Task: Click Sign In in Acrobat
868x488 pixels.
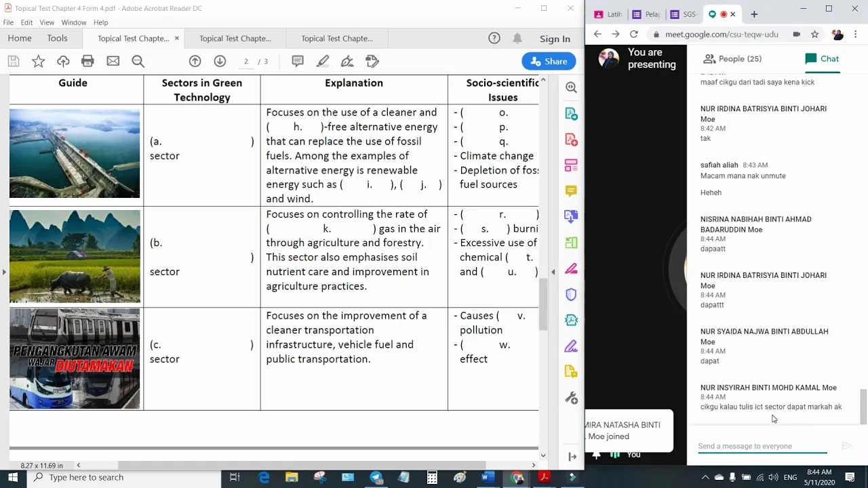Action: (x=555, y=39)
